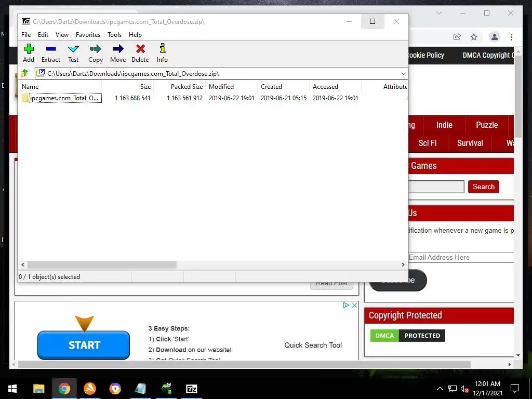This screenshot has width=532, height=399.
Task: Open the orange Avast taskbar app
Action: coord(89,389)
